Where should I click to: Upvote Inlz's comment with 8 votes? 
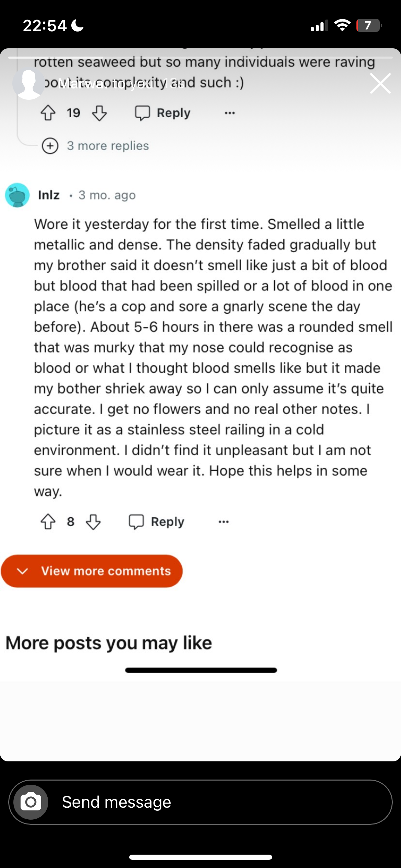click(x=48, y=522)
